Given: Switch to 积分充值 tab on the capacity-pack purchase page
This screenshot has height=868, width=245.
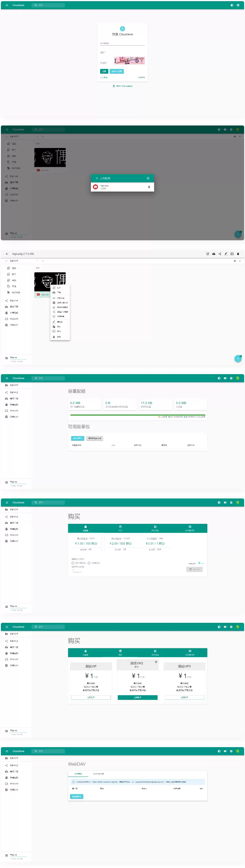Looking at the screenshot, I should tap(155, 528).
